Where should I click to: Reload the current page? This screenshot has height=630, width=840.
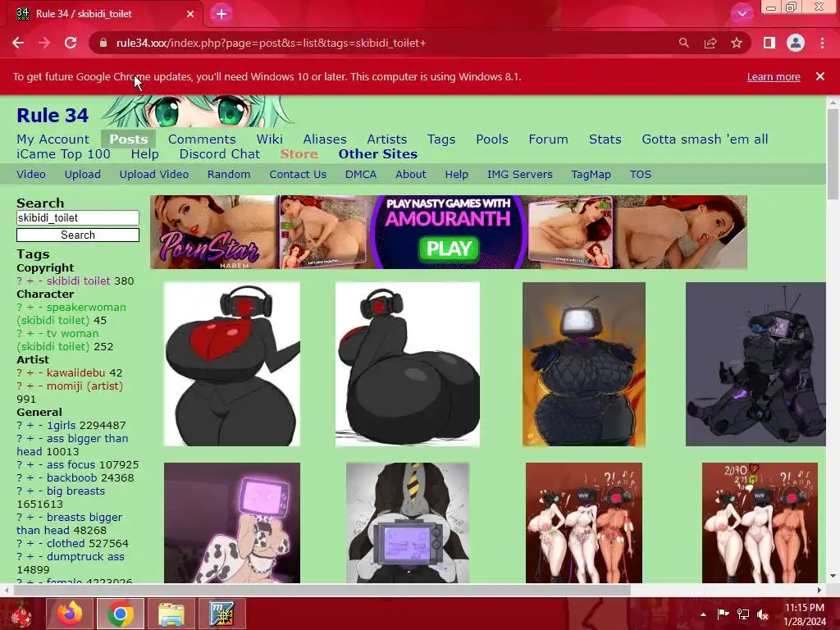coord(71,43)
